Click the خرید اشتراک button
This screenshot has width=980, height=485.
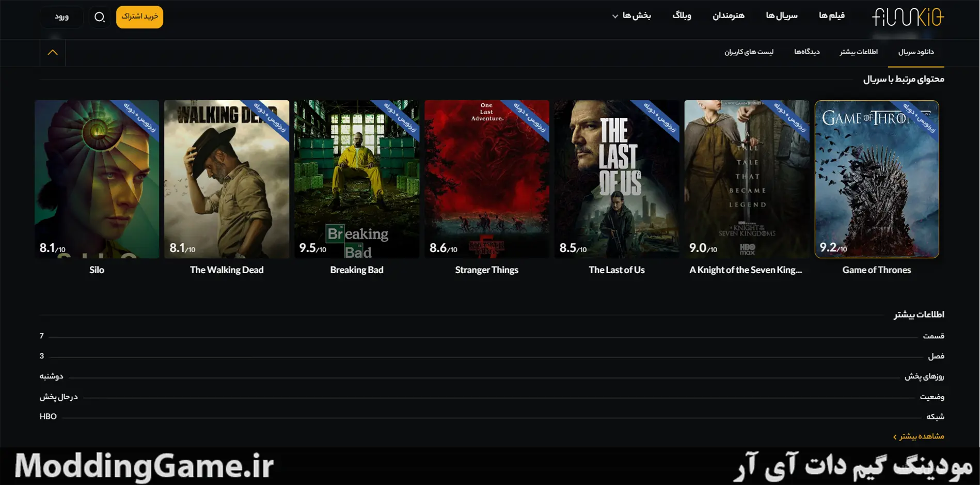coord(139,17)
